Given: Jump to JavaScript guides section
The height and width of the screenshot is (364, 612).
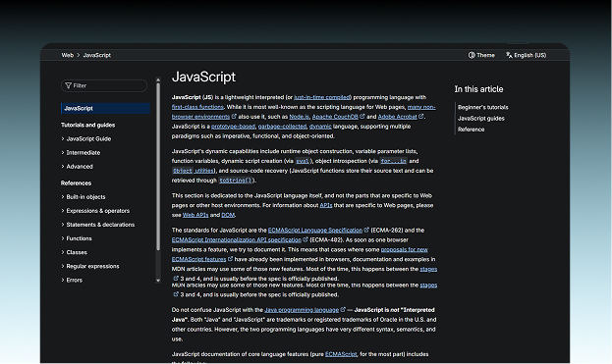Looking at the screenshot, I should [x=481, y=119].
